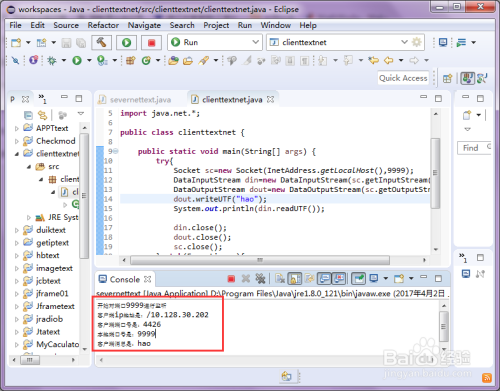500x391 pixels.
Task: Select the getiptext project
Action: (53, 243)
